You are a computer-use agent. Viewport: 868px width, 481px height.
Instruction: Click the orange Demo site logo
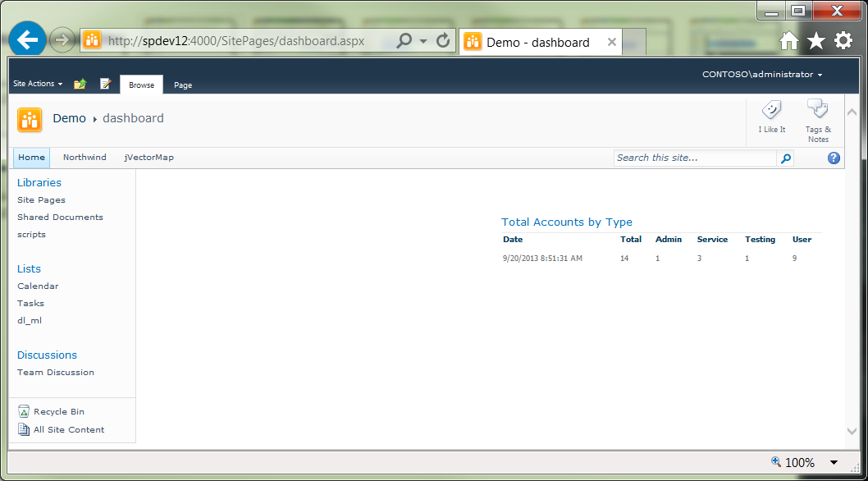point(30,119)
